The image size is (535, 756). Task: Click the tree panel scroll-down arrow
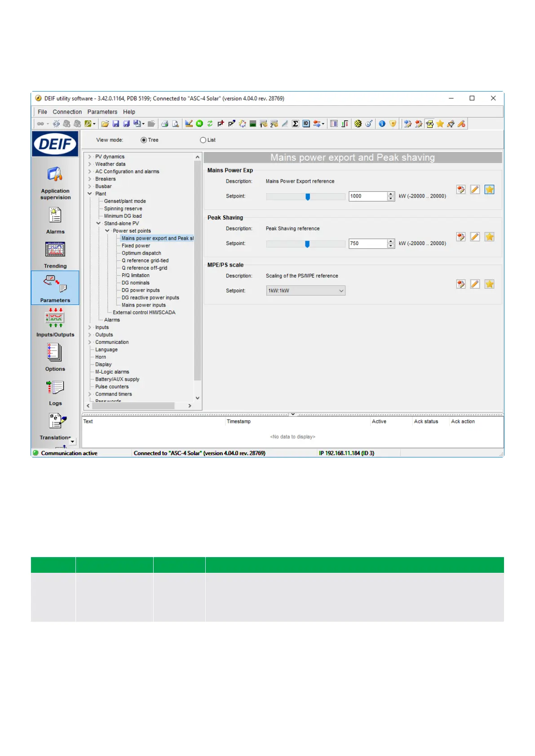click(197, 398)
